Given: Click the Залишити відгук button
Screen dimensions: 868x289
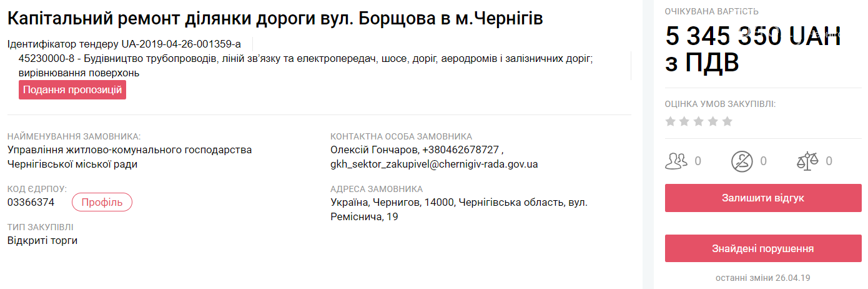Looking at the screenshot, I should coord(763,198).
